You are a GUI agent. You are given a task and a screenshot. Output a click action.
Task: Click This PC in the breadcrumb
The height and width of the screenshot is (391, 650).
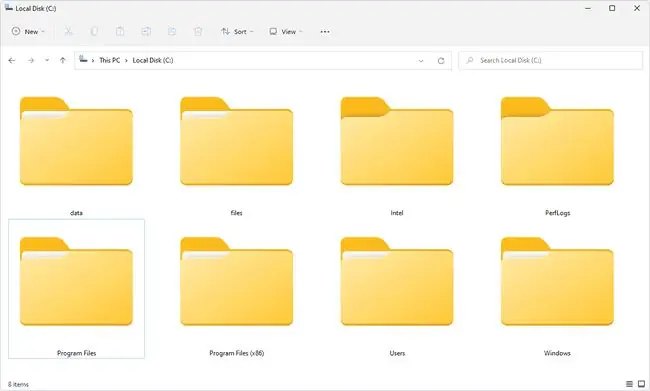(x=109, y=60)
